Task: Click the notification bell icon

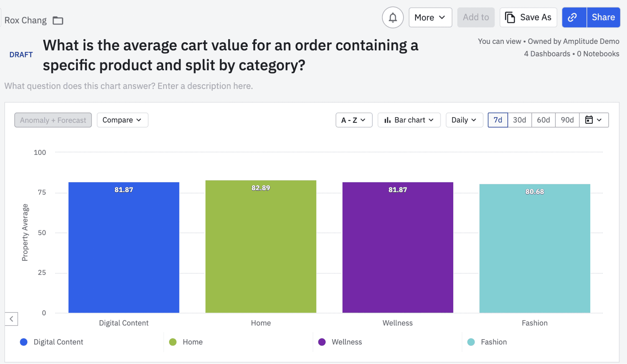Action: pyautogui.click(x=392, y=17)
